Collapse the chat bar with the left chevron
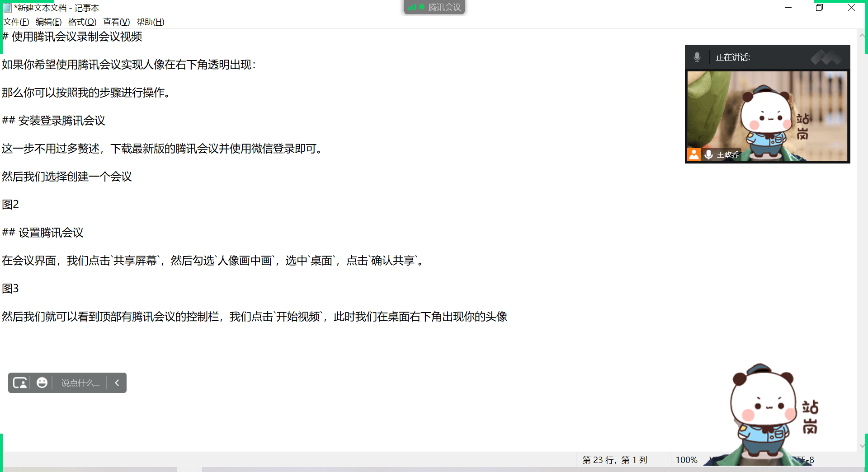868x472 pixels. (117, 383)
